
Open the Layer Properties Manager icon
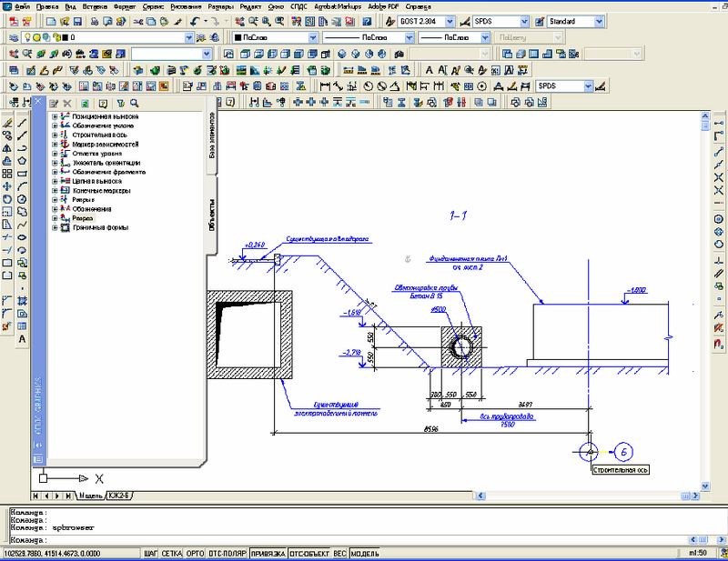point(14,37)
